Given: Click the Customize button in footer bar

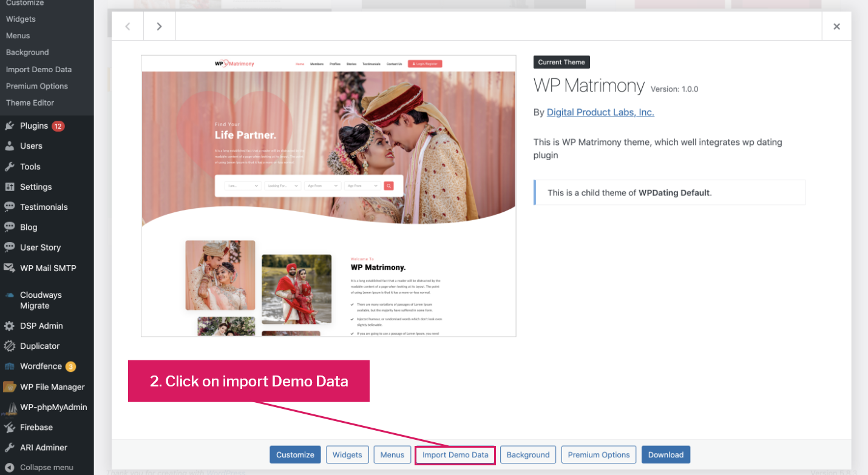Looking at the screenshot, I should [295, 455].
